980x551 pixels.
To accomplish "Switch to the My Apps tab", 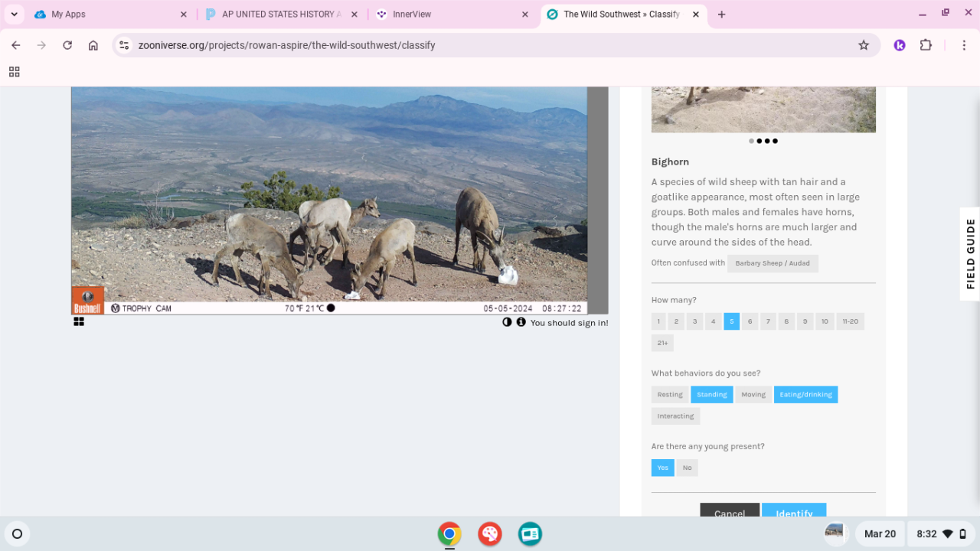I will point(110,14).
